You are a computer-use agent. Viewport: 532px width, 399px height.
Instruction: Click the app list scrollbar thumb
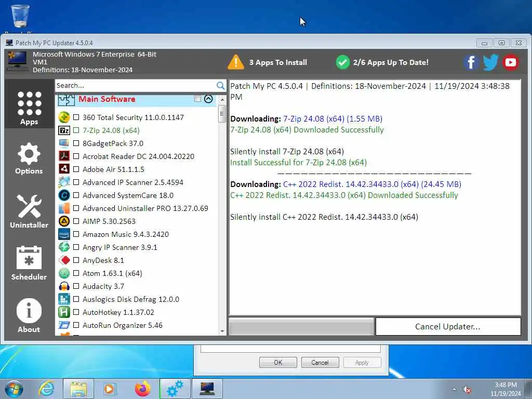[x=222, y=114]
